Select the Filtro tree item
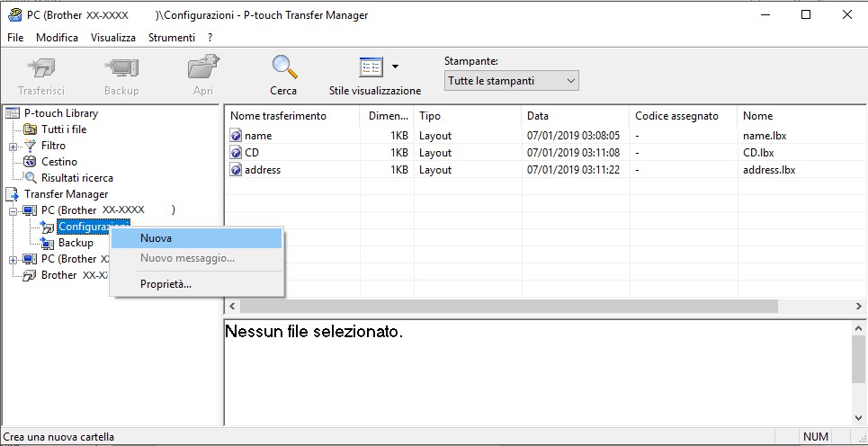The height and width of the screenshot is (446, 868). (53, 146)
